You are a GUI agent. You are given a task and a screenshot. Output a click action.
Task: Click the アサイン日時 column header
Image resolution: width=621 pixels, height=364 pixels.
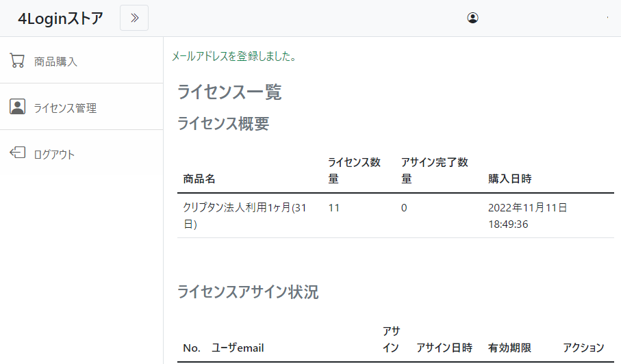pos(444,348)
